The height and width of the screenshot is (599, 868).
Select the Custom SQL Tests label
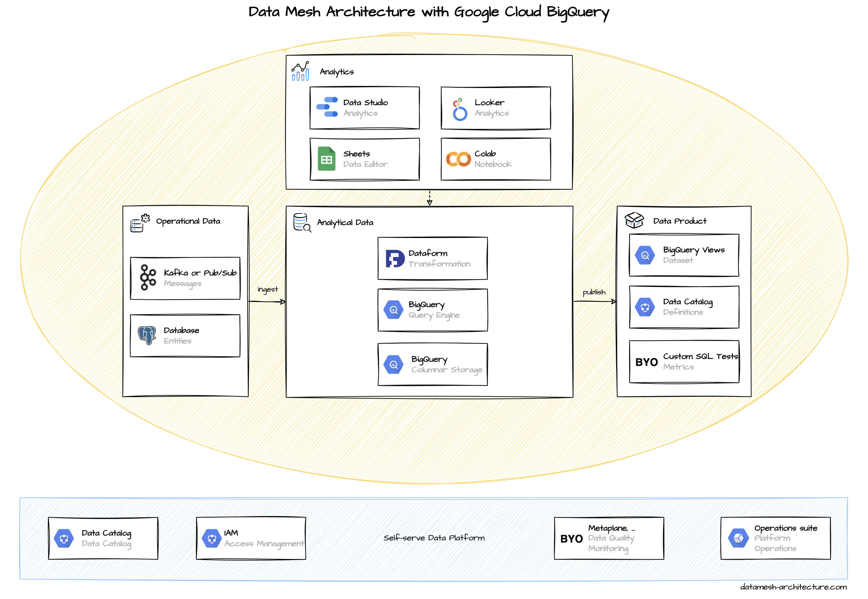(701, 356)
